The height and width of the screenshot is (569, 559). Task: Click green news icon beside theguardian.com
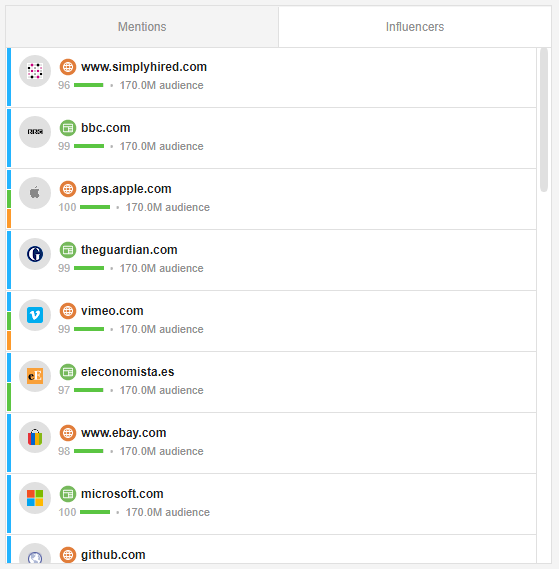(68, 250)
